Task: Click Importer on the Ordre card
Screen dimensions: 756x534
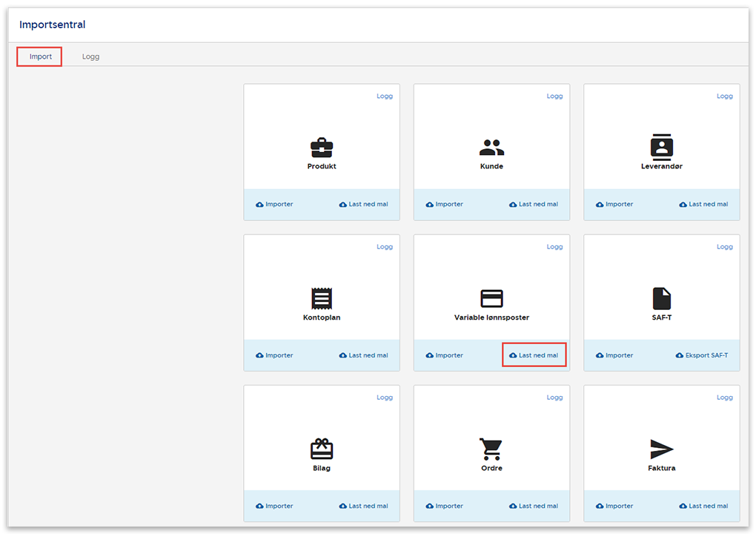Action: click(x=444, y=506)
